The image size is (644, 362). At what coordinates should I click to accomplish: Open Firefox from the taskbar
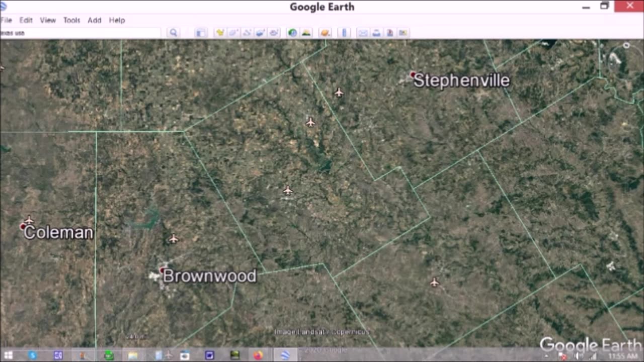click(258, 355)
